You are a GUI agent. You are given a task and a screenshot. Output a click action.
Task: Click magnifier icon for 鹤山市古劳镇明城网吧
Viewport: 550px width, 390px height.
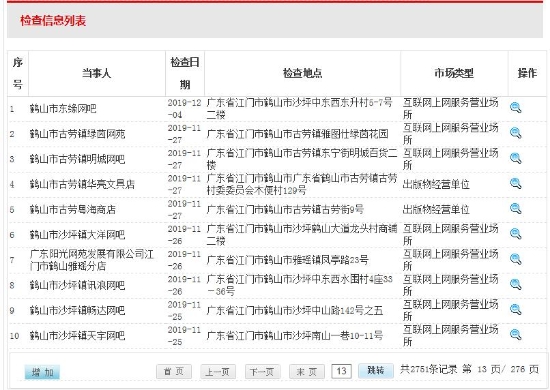point(516,158)
